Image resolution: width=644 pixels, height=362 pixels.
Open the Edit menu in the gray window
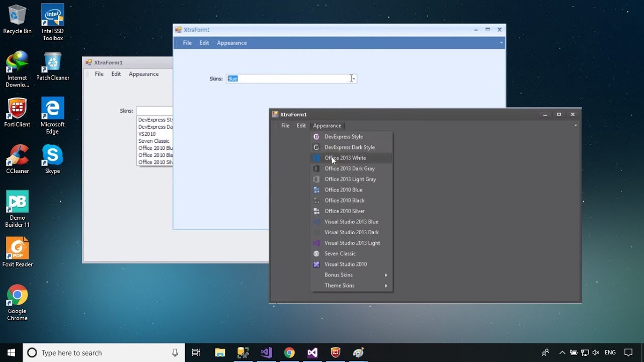(116, 74)
